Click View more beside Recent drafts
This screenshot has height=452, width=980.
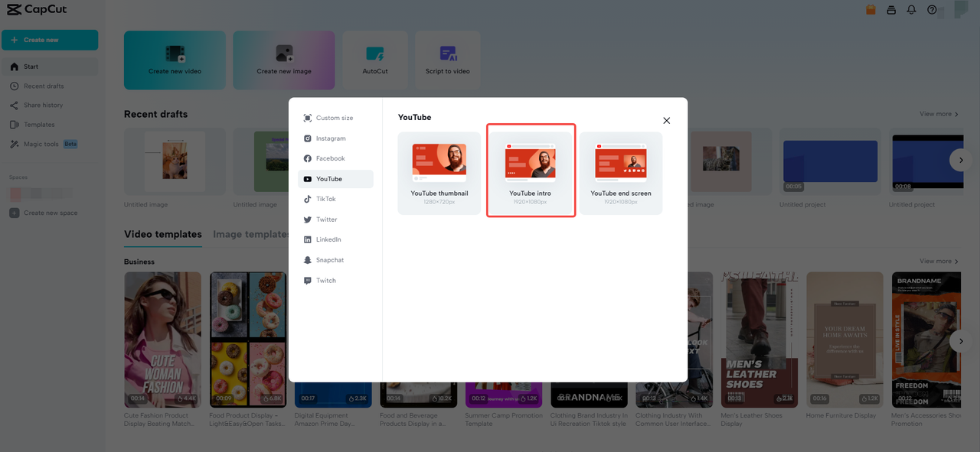(939, 114)
